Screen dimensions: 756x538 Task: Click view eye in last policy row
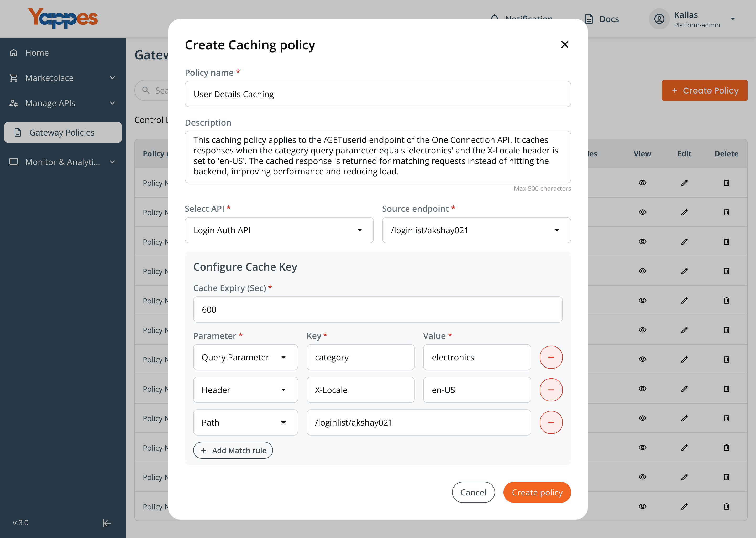click(x=642, y=506)
